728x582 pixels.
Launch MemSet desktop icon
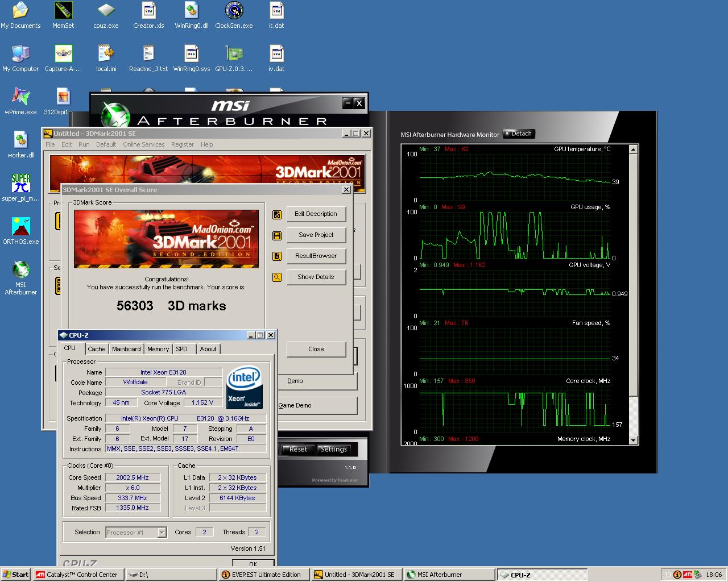tap(63, 15)
